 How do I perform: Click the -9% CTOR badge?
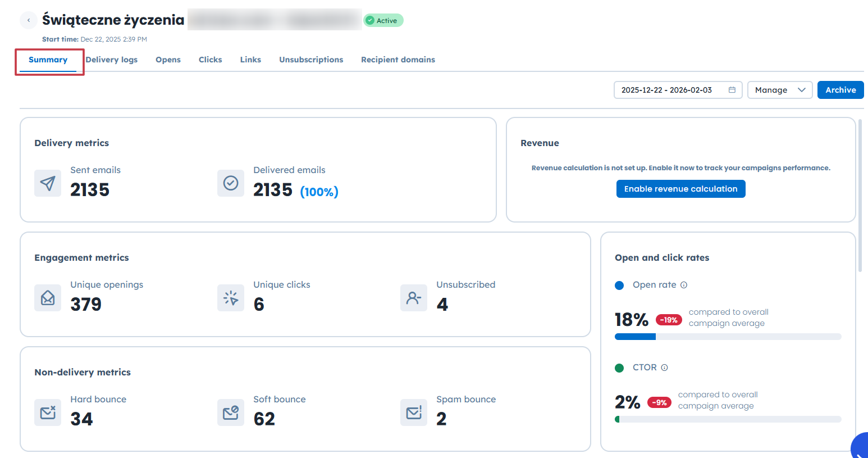point(659,402)
